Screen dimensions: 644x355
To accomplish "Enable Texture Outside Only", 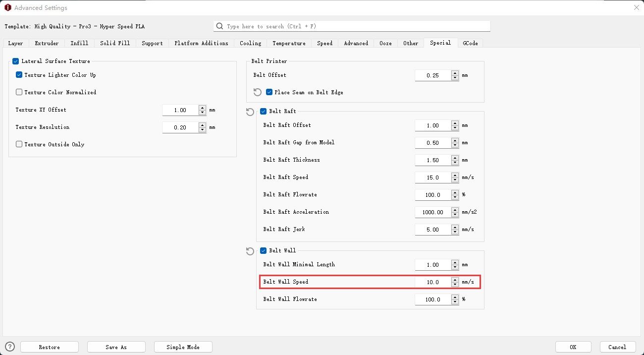I will (x=18, y=144).
